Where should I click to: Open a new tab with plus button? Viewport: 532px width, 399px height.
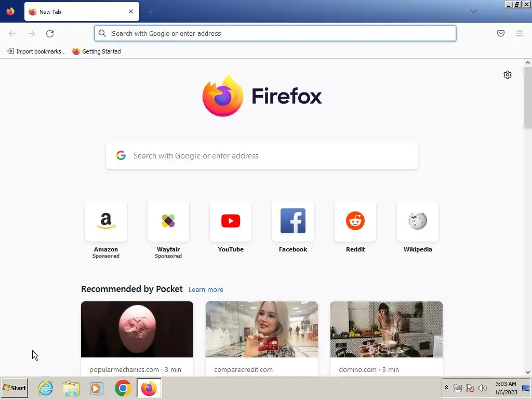tap(151, 12)
